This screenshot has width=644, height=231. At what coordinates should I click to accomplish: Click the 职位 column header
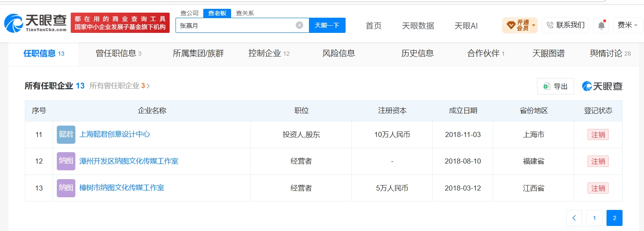click(x=301, y=111)
